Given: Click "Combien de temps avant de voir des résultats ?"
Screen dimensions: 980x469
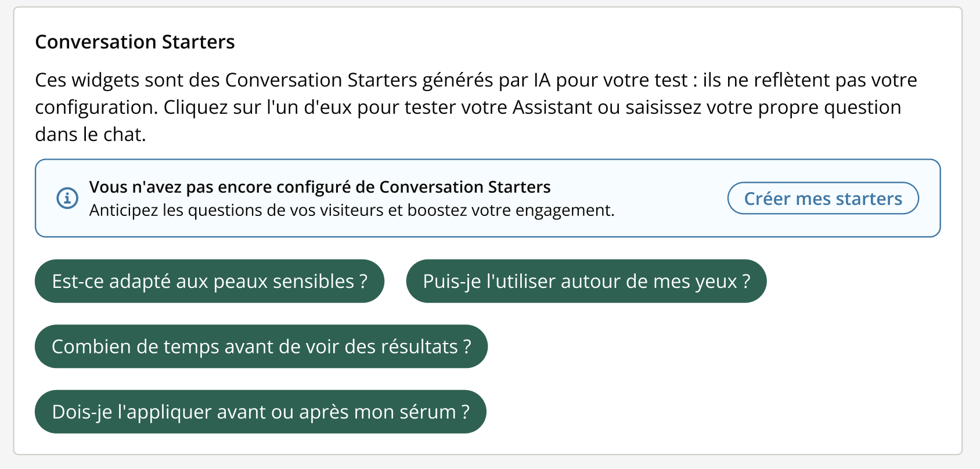Looking at the screenshot, I should (261, 347).
